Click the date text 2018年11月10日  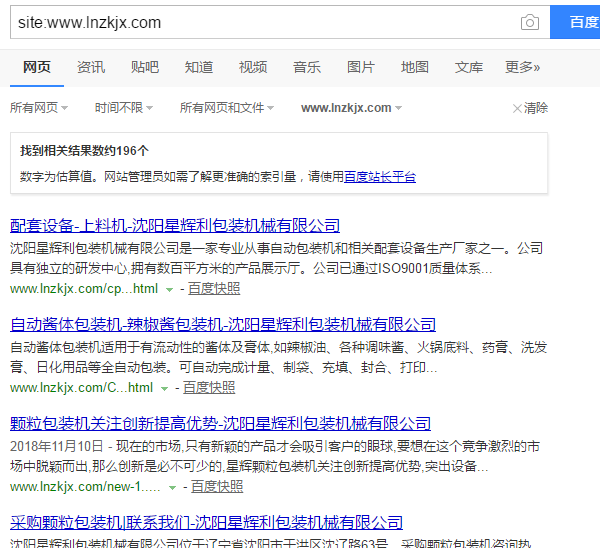[57, 446]
